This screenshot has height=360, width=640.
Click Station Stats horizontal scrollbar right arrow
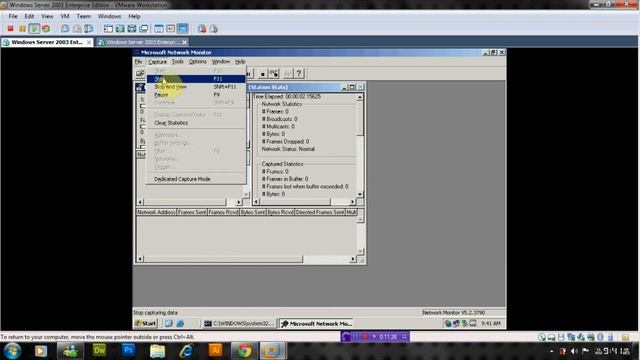352,202
